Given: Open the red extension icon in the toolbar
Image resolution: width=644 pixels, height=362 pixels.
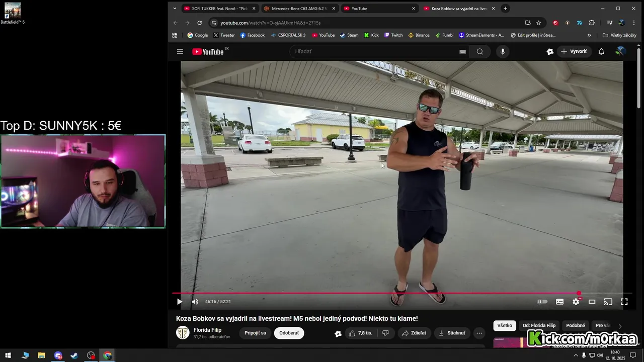Looking at the screenshot, I should point(555,23).
